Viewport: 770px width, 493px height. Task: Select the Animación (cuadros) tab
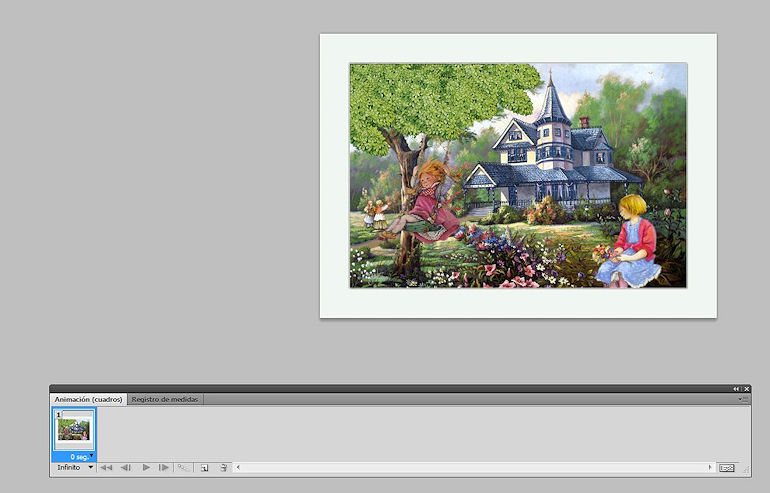(89, 399)
